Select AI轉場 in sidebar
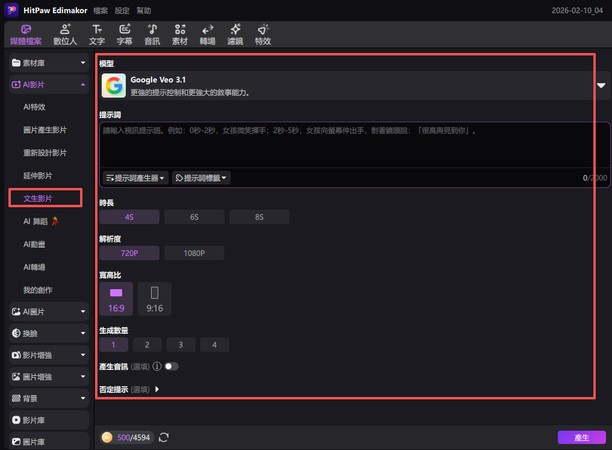 [x=34, y=267]
